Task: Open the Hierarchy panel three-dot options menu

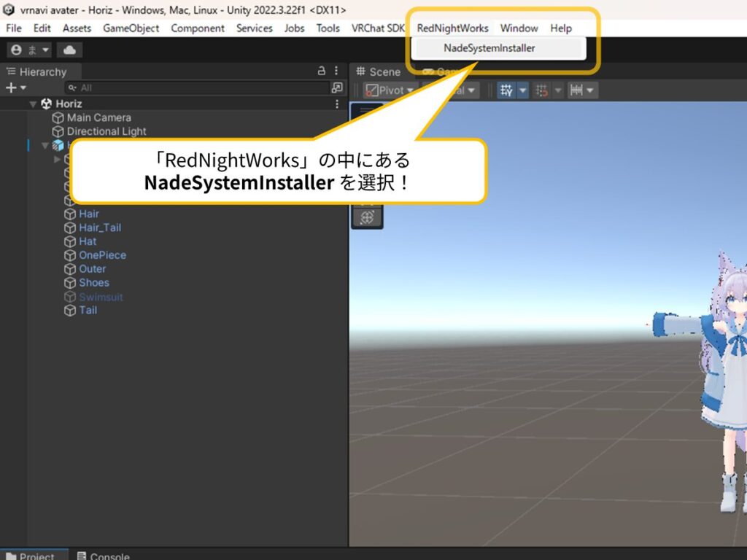Action: pos(336,71)
